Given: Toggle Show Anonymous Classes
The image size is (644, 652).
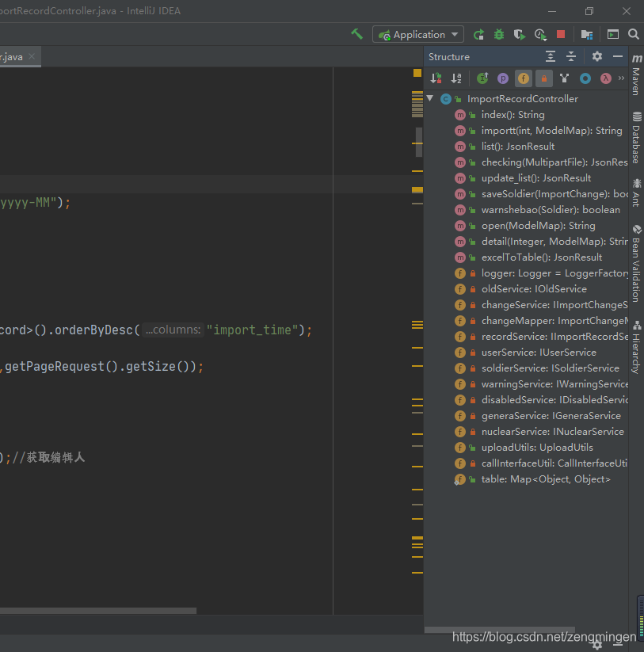Looking at the screenshot, I should (585, 78).
